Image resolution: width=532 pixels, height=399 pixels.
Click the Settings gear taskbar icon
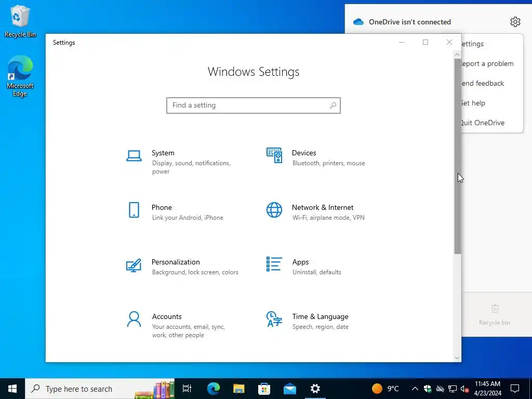pos(315,389)
